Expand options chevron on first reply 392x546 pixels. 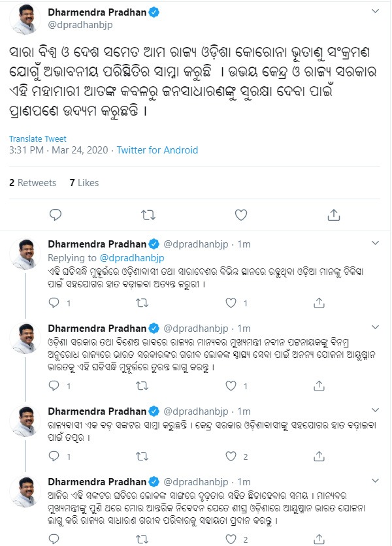click(375, 244)
